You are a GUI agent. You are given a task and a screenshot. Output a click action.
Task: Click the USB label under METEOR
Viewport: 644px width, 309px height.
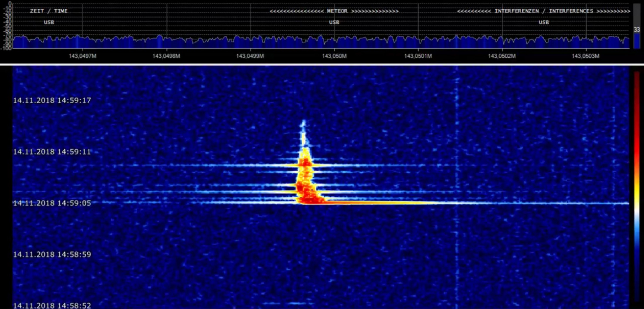[334, 22]
